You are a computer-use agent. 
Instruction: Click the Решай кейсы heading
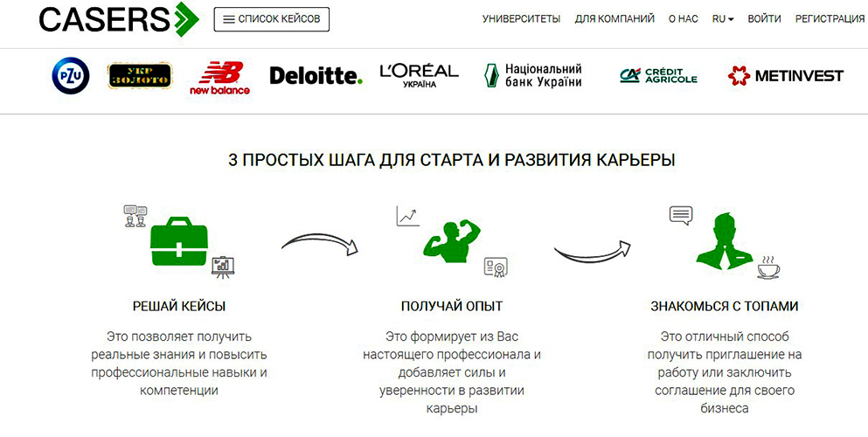[x=179, y=306]
